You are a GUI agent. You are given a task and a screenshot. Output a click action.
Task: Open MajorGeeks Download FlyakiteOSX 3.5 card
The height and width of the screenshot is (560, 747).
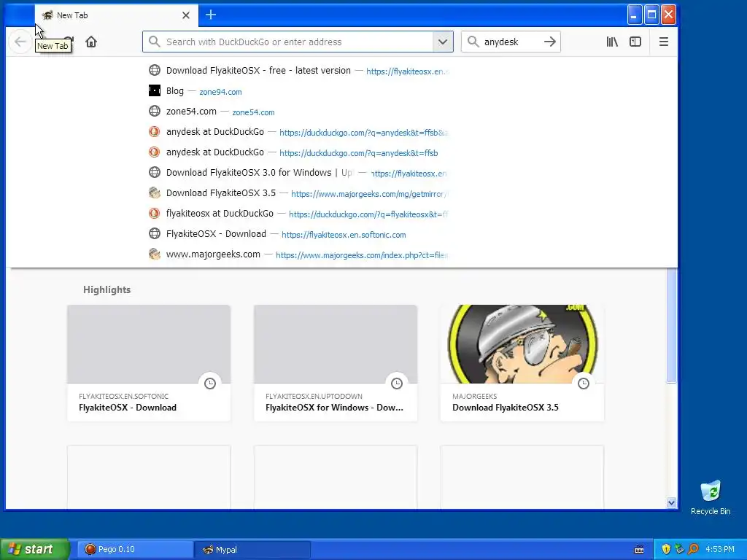[522, 363]
